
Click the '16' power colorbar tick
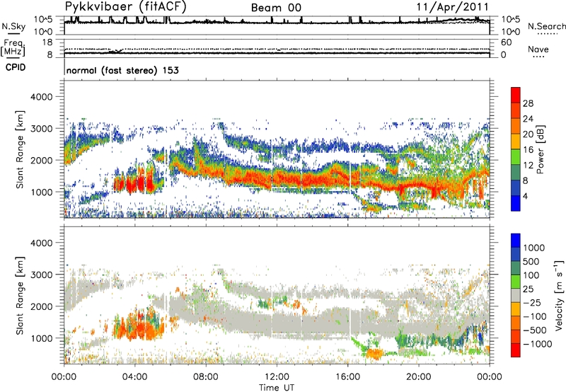[x=528, y=150]
